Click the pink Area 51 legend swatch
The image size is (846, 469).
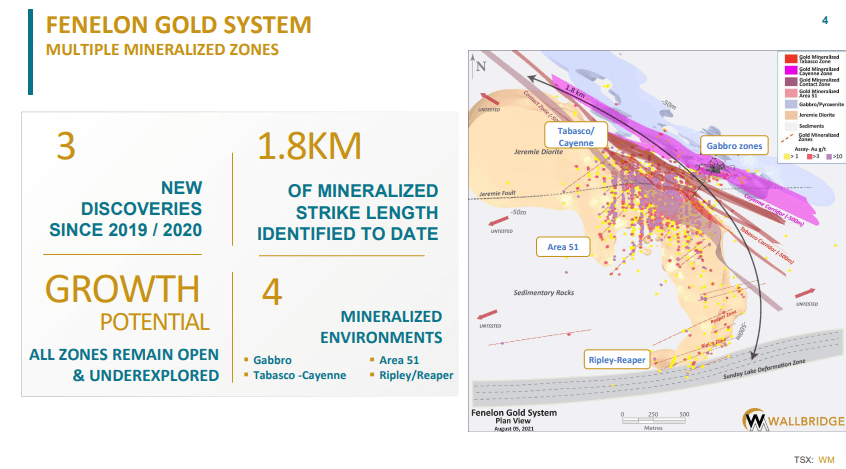click(x=791, y=93)
